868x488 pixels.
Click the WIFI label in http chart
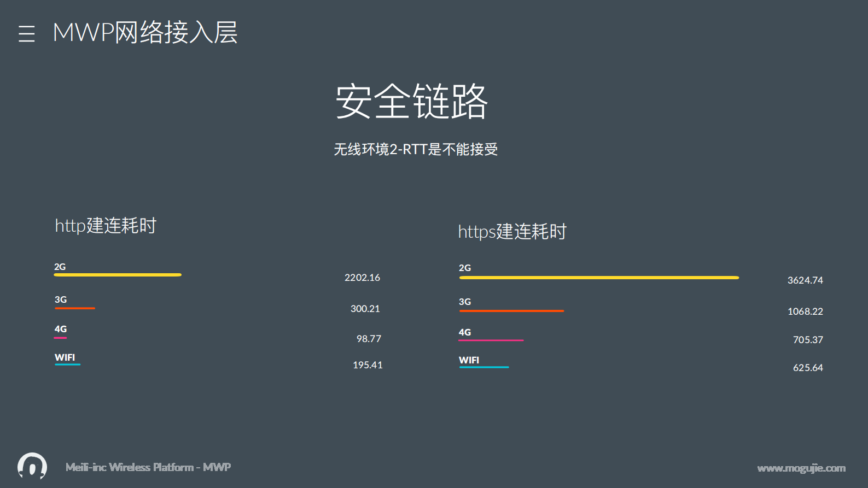tap(65, 357)
